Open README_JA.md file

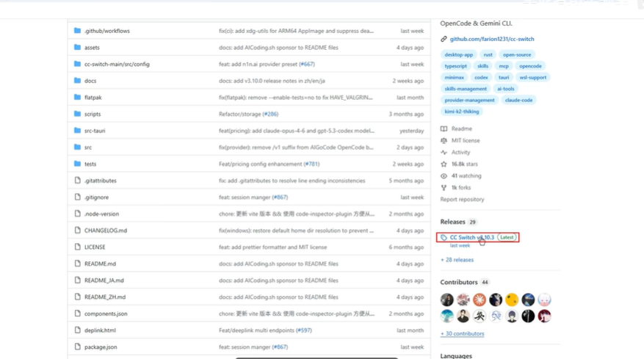coord(104,280)
